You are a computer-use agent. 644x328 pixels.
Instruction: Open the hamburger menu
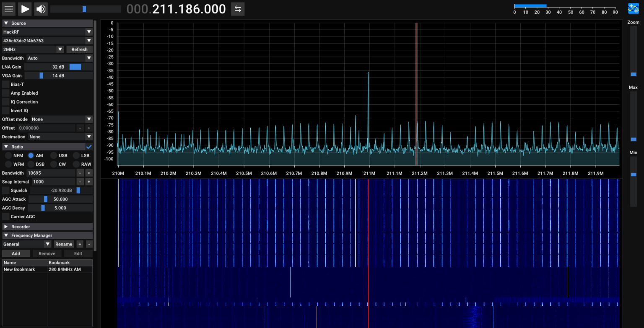[8, 9]
